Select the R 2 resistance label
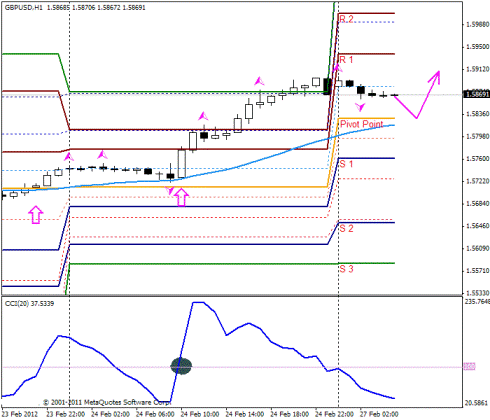This screenshot has height=420, width=490. 346,19
